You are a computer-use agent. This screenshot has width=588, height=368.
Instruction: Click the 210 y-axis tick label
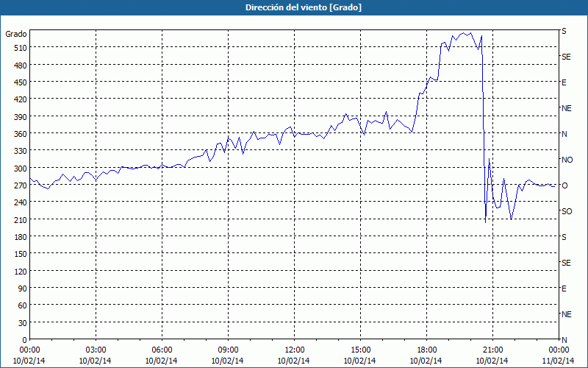coord(20,219)
